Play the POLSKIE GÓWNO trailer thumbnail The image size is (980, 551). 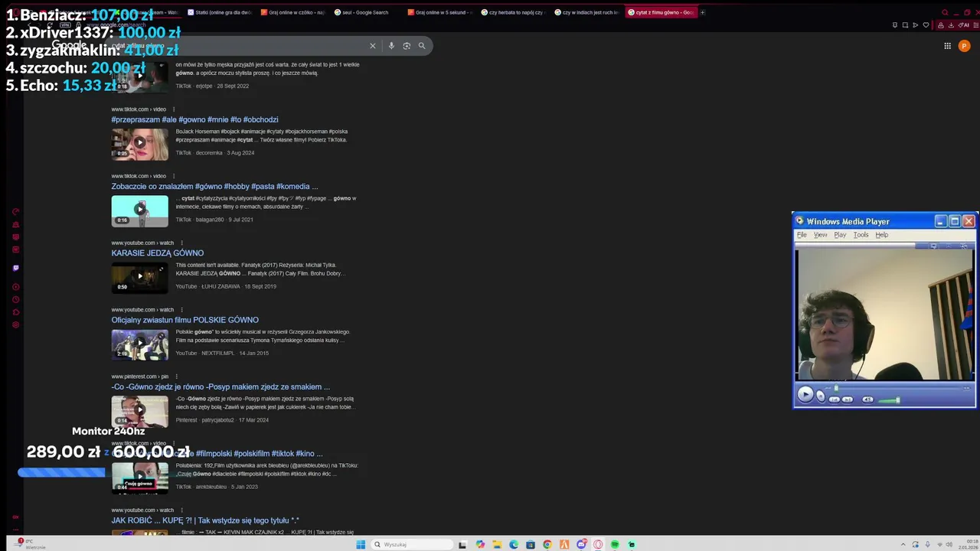pyautogui.click(x=139, y=344)
